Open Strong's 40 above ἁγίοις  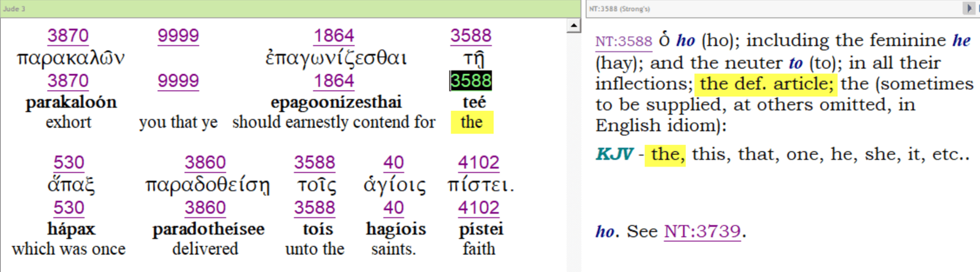click(393, 162)
